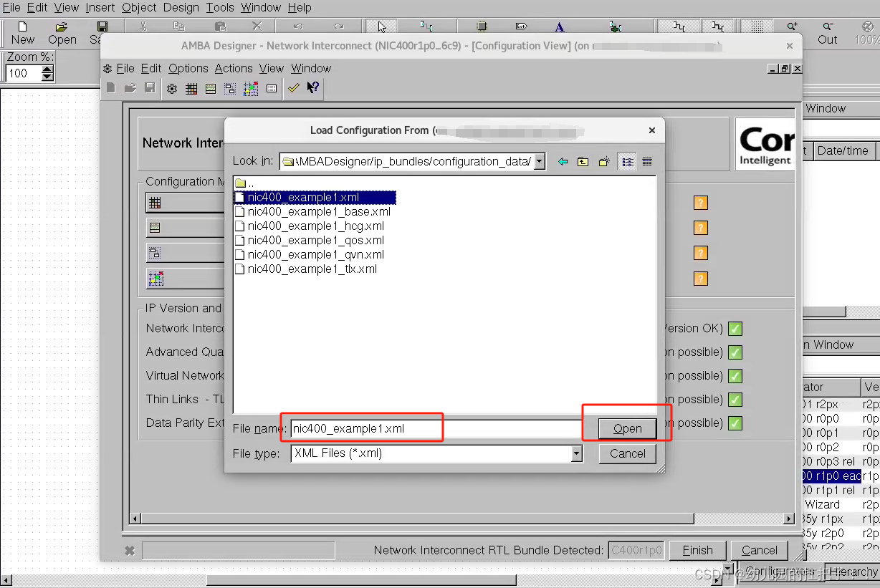Switch to the Hierarchy tab
This screenshot has height=588, width=880.
pyautogui.click(x=853, y=572)
